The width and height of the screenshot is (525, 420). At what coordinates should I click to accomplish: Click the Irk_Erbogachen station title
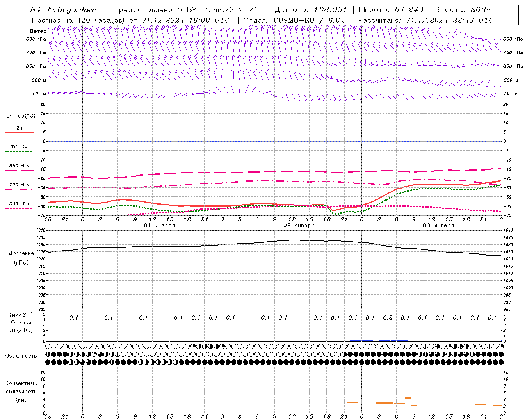tap(63, 10)
